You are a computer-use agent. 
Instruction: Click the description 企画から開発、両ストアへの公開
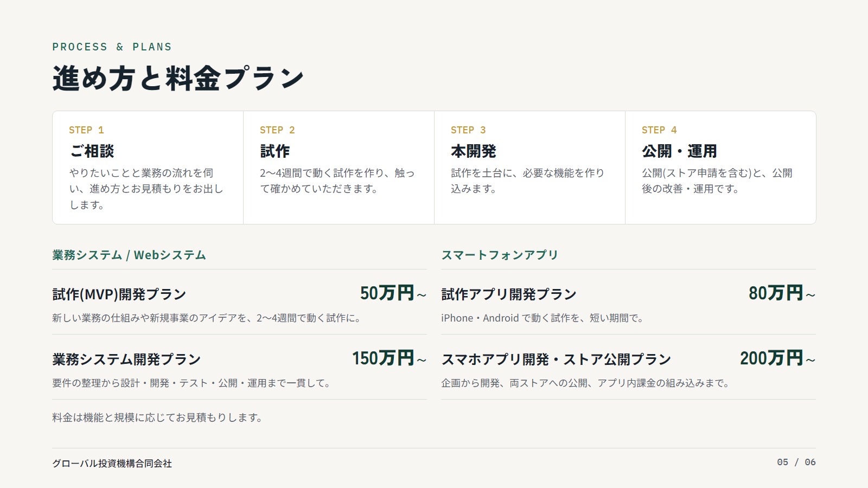(x=585, y=383)
